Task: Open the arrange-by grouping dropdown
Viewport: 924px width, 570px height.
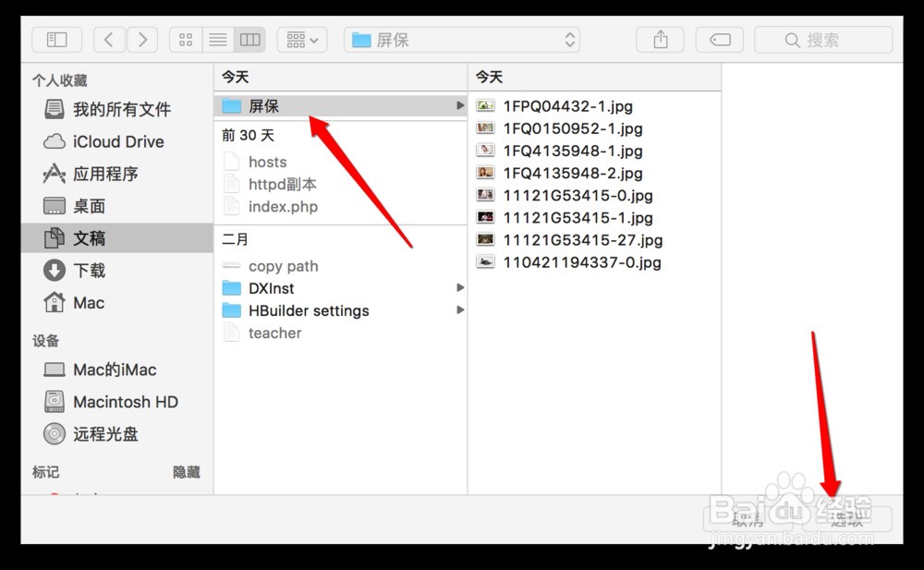Action: (x=302, y=40)
